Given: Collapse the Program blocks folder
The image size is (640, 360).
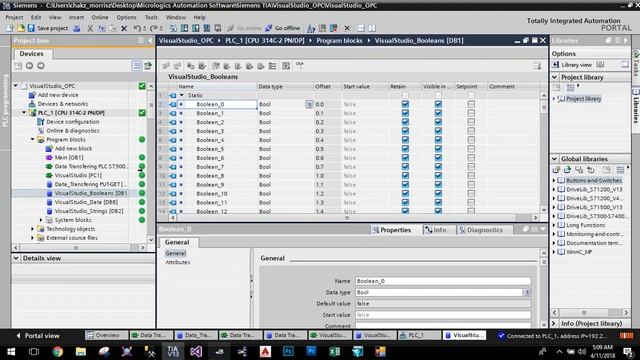Looking at the screenshot, I should (33, 140).
